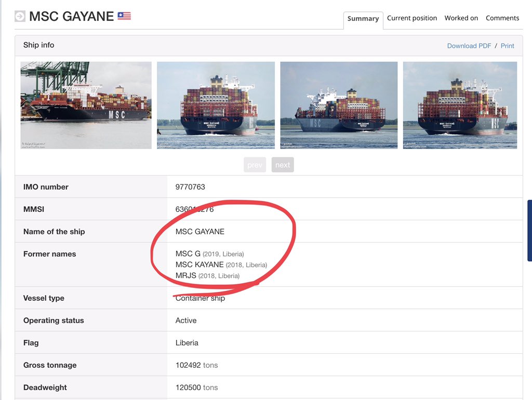Click the prev gallery button

[x=255, y=165]
